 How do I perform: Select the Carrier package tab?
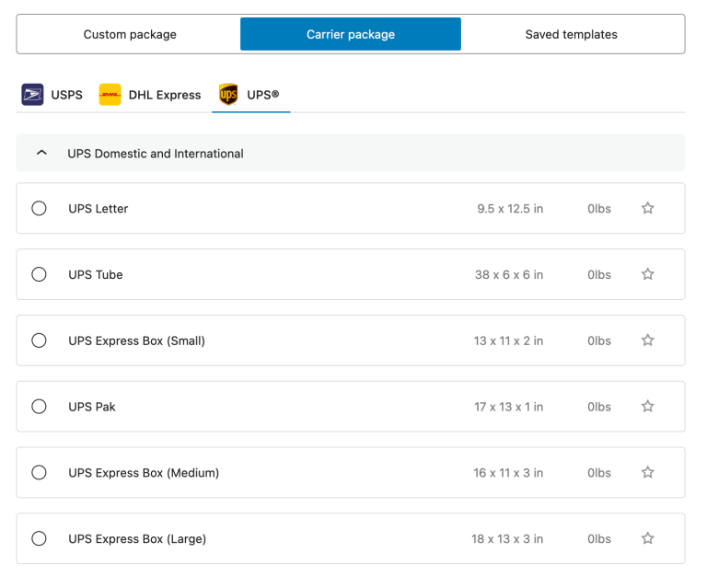click(351, 34)
